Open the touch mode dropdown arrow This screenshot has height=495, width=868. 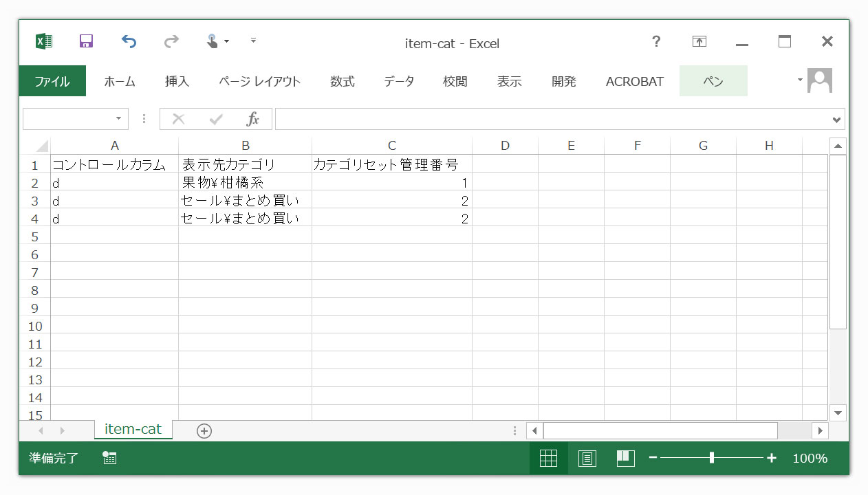pos(227,42)
